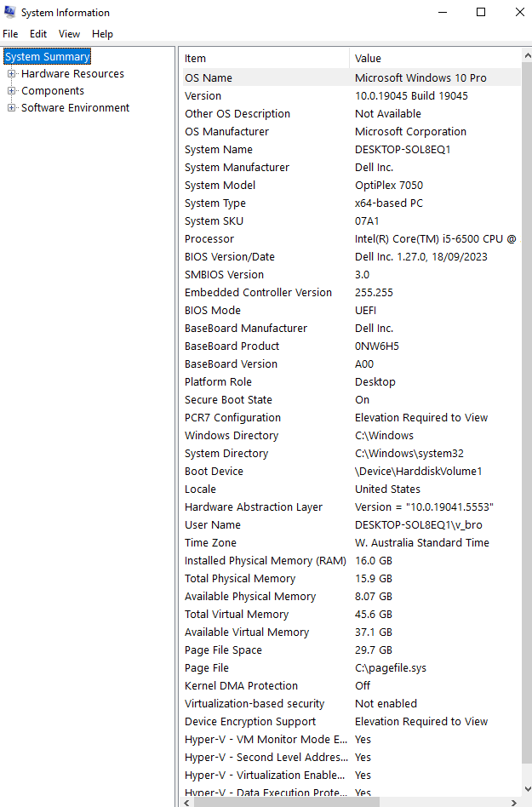The height and width of the screenshot is (807, 532).
Task: Click the Microsoft Corporation value
Action: click(x=410, y=131)
